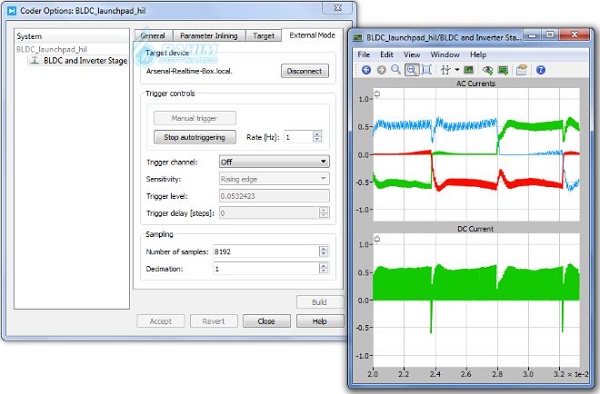
Task: Click the Disconnect button
Action: coord(305,71)
